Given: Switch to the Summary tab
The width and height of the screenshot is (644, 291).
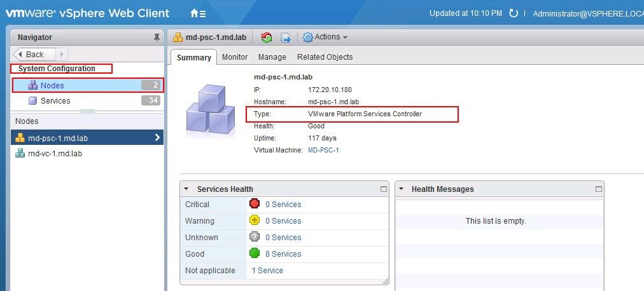Looking at the screenshot, I should [x=194, y=57].
